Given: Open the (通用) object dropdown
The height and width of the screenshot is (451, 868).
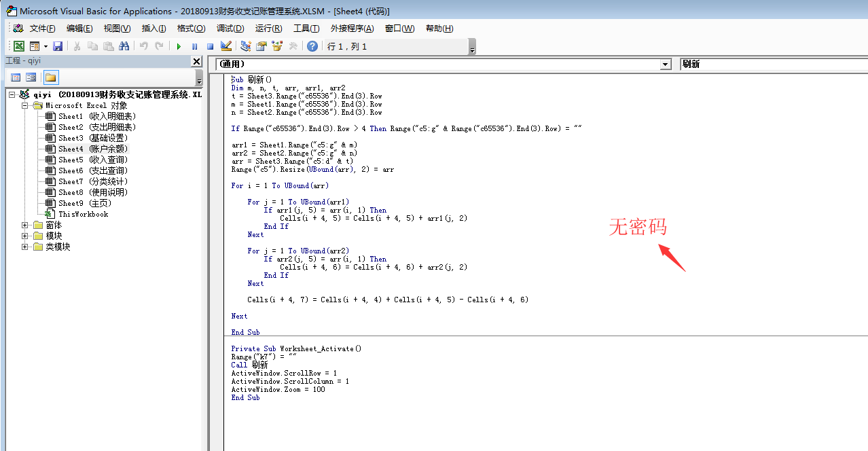Looking at the screenshot, I should point(665,64).
